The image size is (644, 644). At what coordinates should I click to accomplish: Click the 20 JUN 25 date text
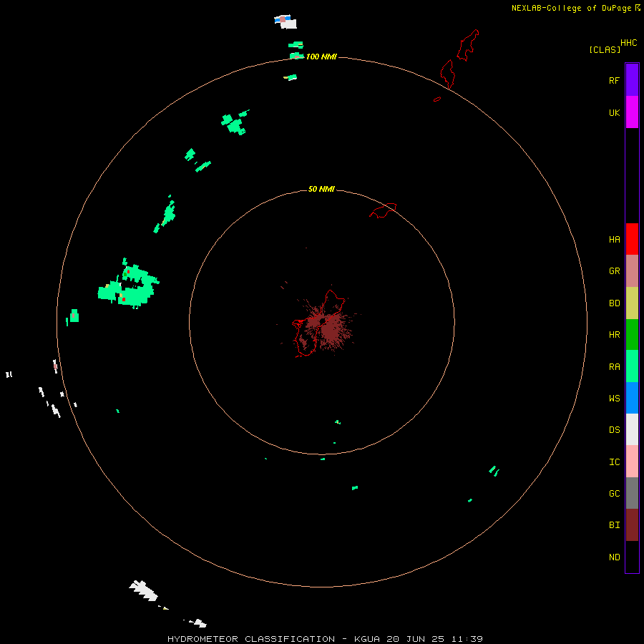point(416,639)
